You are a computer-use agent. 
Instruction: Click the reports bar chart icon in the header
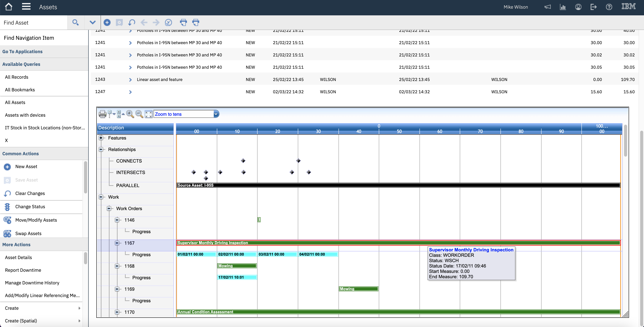pyautogui.click(x=563, y=7)
